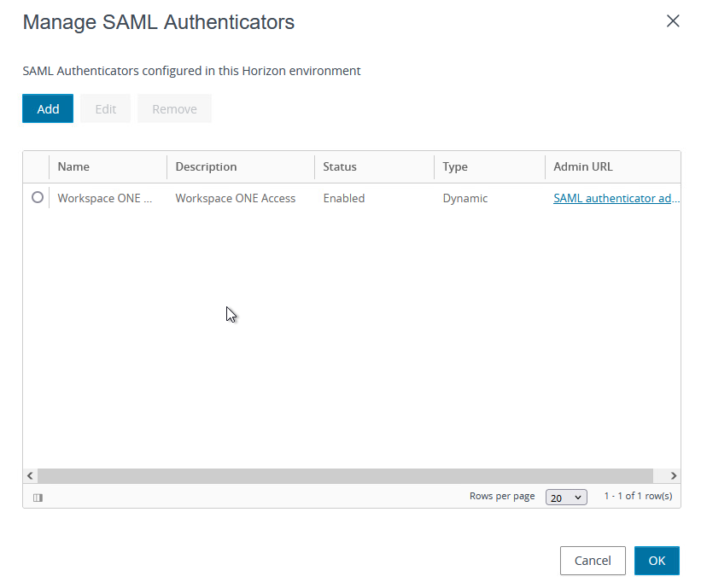Open the Rows per page dropdown

[x=566, y=498]
